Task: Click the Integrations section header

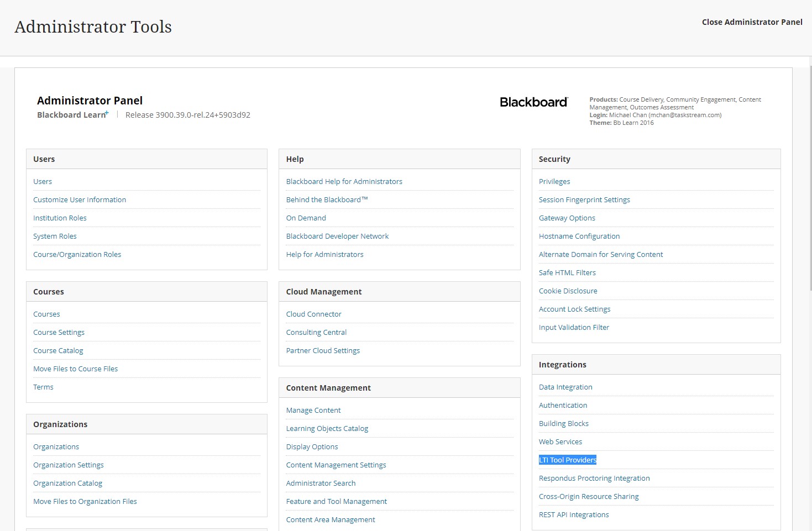Action: pyautogui.click(x=656, y=365)
